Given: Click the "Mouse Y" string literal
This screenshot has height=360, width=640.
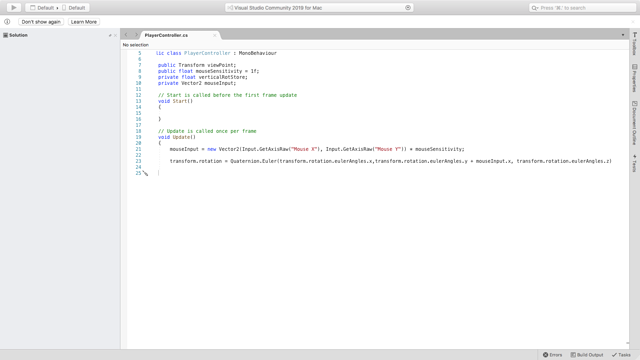Looking at the screenshot, I should [388, 149].
